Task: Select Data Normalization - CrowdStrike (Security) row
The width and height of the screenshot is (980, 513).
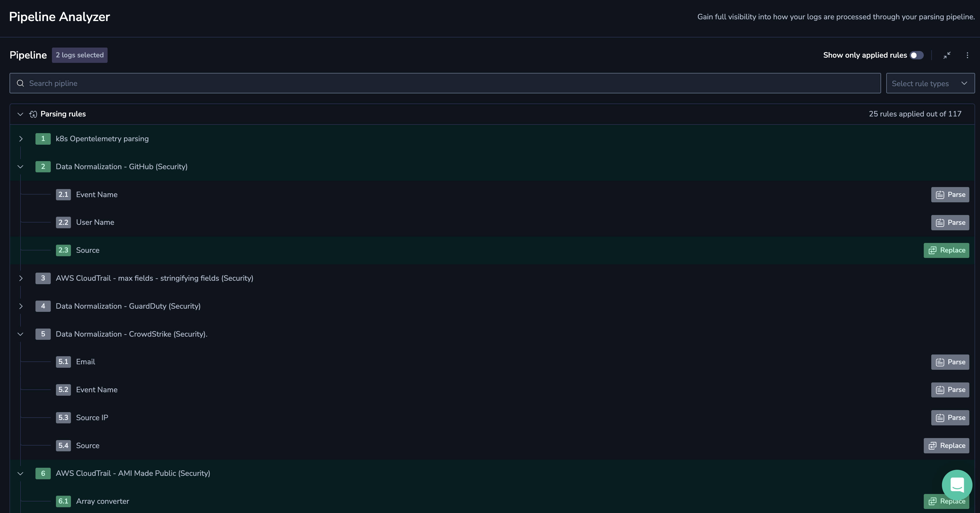Action: pyautogui.click(x=492, y=334)
